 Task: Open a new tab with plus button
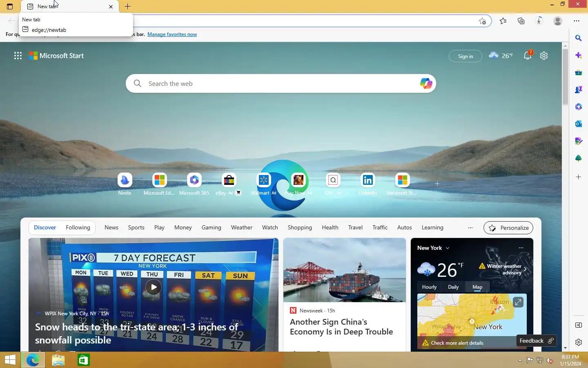click(127, 7)
